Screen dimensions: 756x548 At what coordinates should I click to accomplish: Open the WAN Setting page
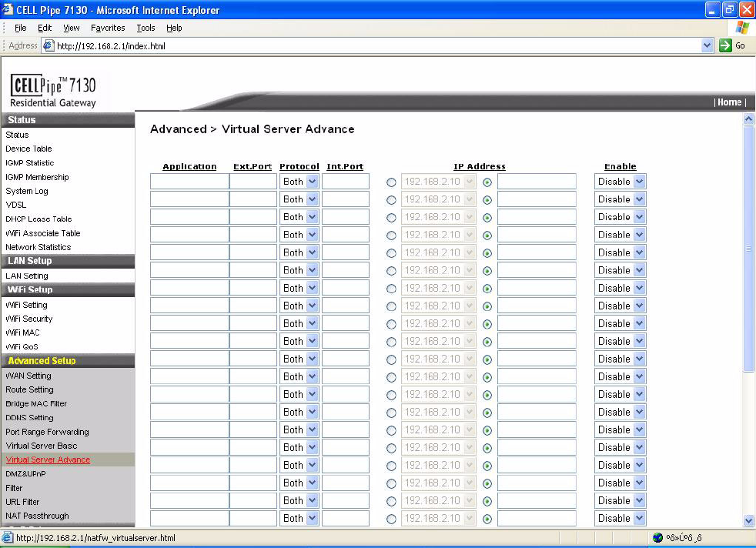28,376
